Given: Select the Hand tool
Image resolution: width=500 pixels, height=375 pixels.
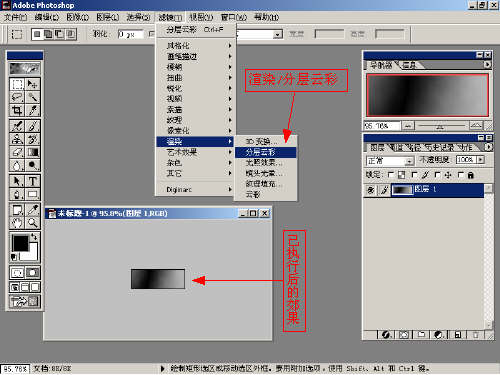Looking at the screenshot, I should pos(17,222).
